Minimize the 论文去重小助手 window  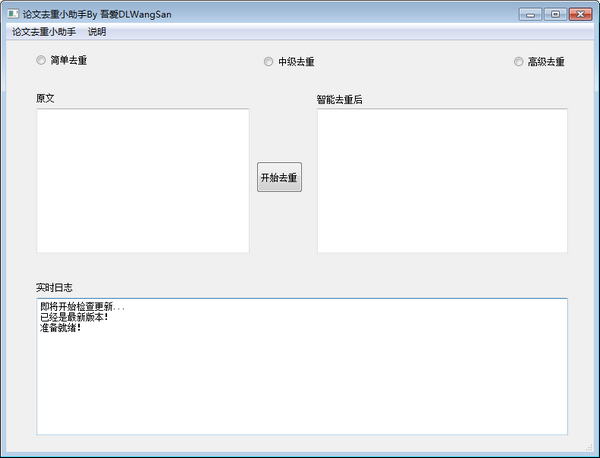pyautogui.click(x=530, y=14)
